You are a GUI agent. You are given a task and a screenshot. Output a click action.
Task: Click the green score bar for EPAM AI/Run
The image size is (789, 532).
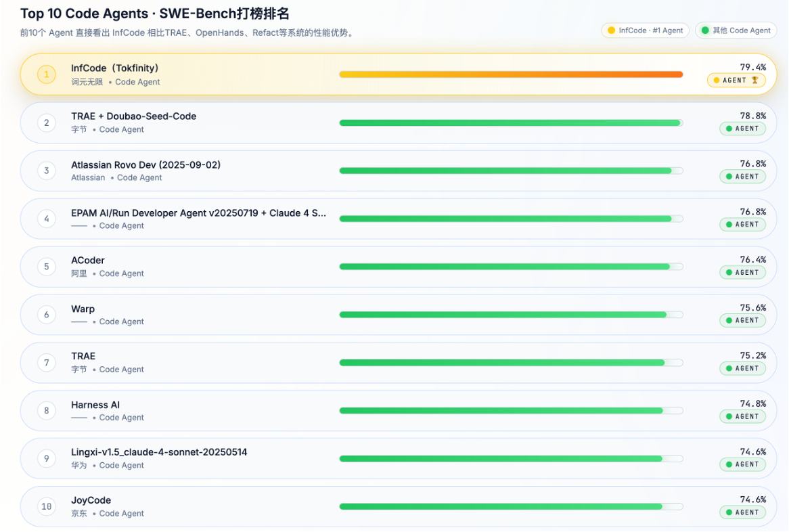pyautogui.click(x=505, y=219)
